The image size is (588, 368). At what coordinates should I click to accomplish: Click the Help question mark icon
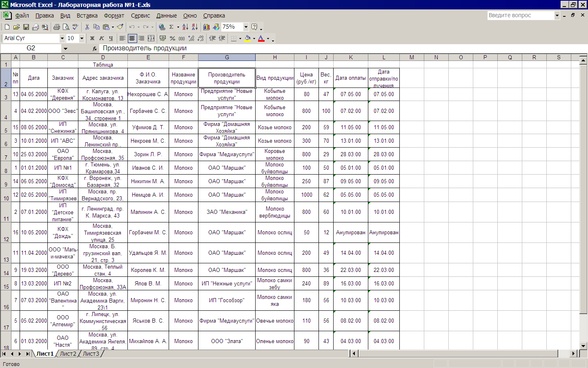tap(254, 27)
